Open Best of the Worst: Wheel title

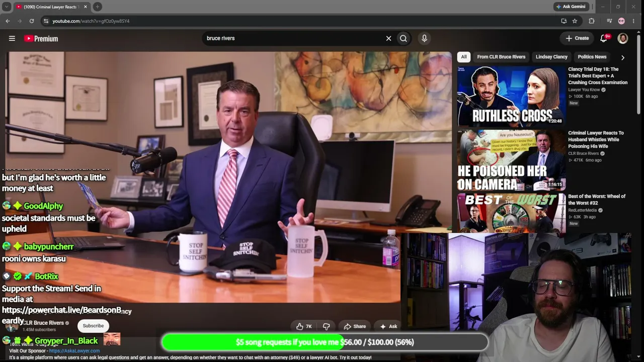coord(597,200)
